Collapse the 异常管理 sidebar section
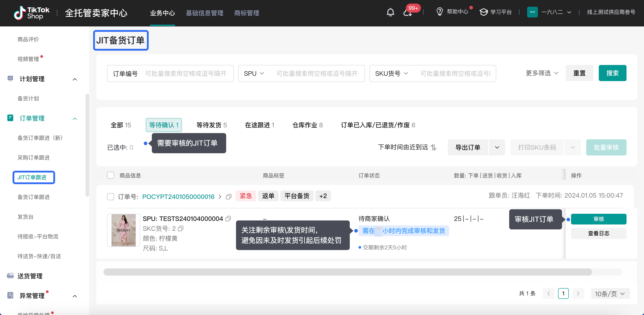 click(x=75, y=296)
